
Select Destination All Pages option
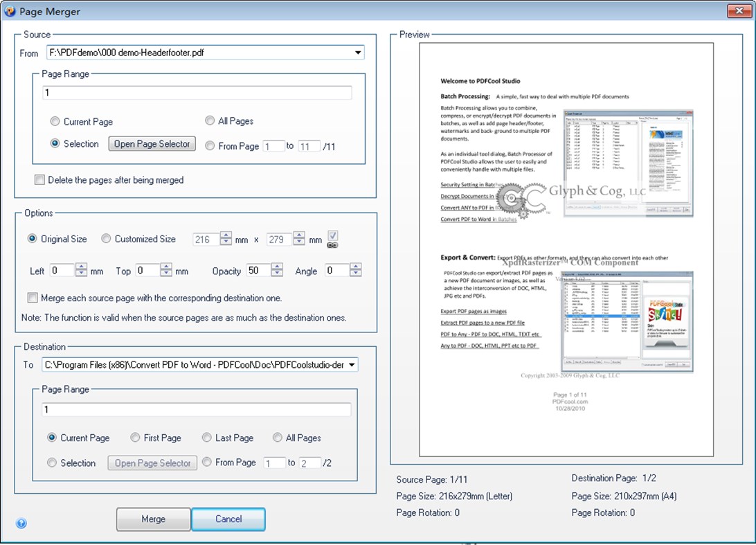277,438
